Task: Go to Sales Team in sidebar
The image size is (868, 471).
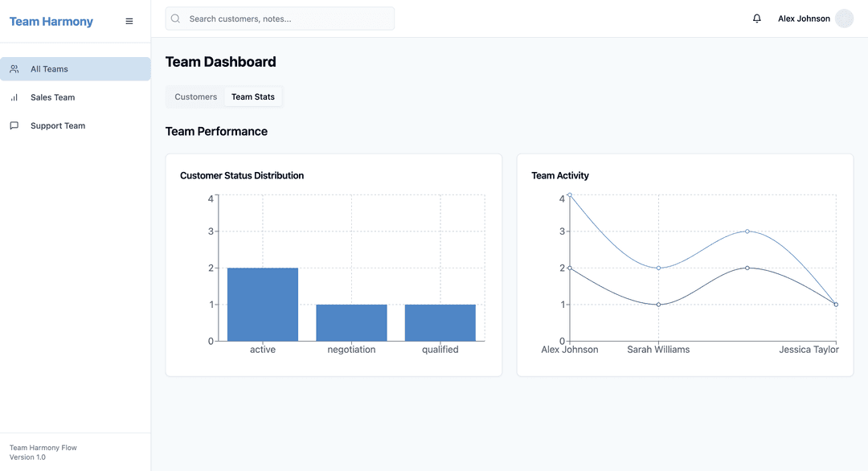Action: tap(52, 97)
